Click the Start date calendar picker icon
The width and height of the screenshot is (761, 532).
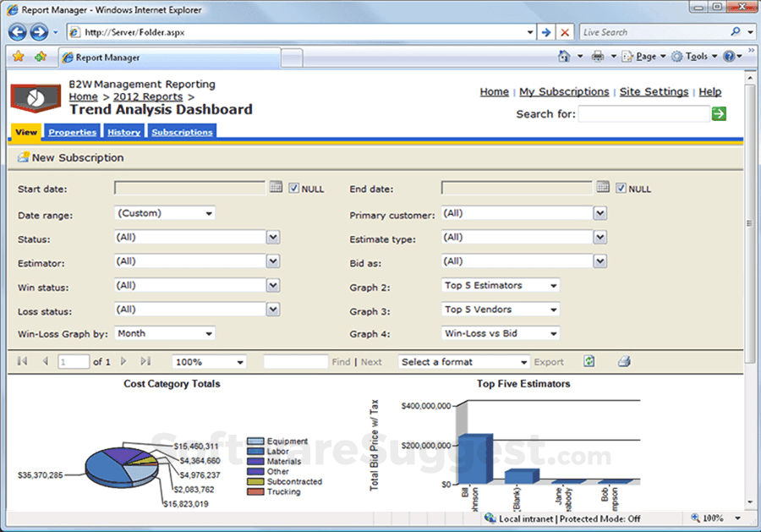tap(276, 188)
